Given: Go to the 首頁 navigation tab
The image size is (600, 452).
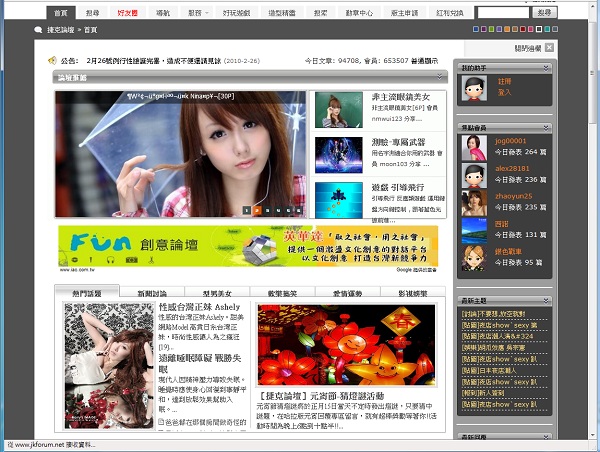Looking at the screenshot, I should (60, 13).
